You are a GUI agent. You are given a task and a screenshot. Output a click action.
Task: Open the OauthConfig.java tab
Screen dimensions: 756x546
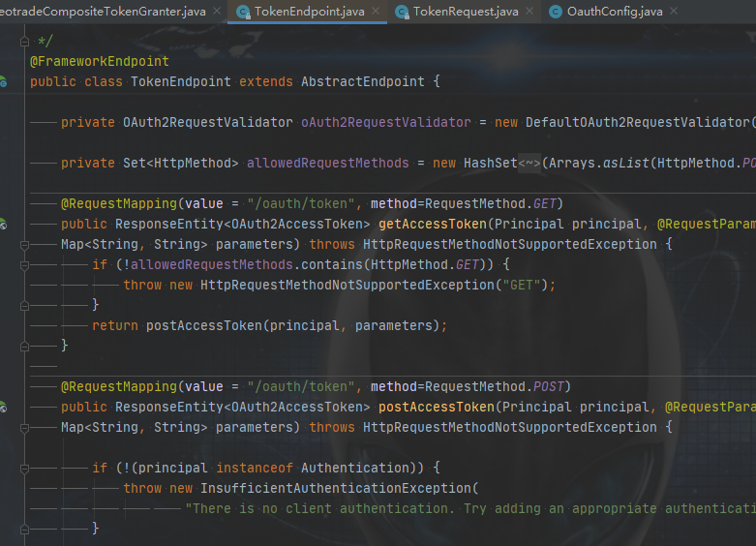[x=615, y=12]
